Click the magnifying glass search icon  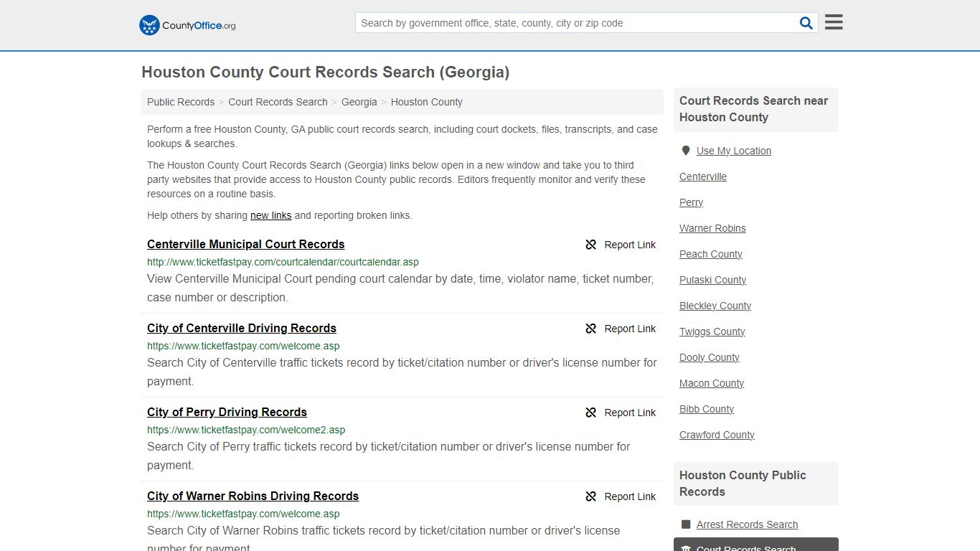[806, 23]
